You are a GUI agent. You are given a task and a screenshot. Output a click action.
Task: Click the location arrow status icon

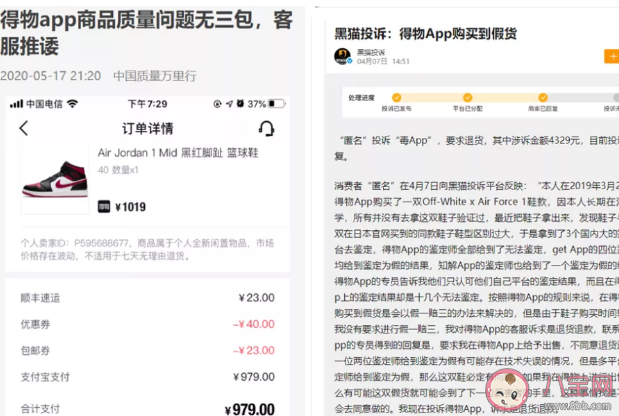pyautogui.click(x=229, y=104)
